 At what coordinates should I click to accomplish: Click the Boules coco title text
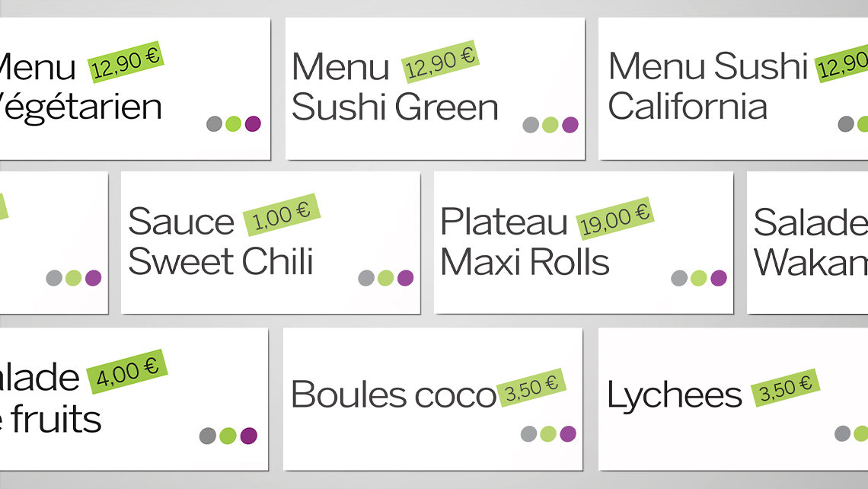tap(393, 395)
